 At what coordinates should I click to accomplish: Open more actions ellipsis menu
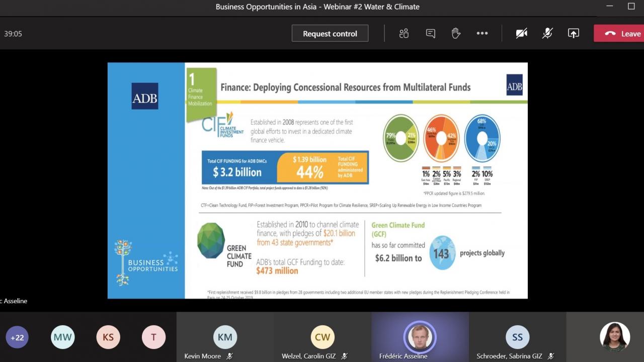[x=482, y=34]
